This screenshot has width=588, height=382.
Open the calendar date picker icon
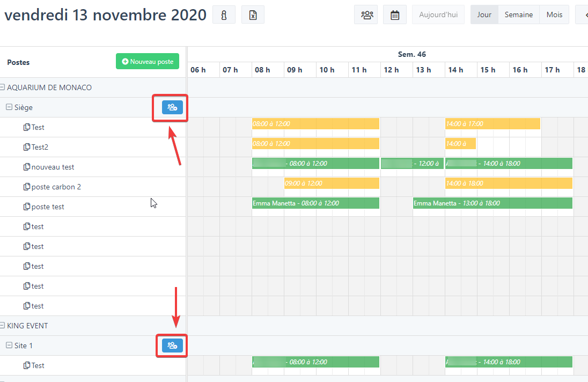coord(395,15)
